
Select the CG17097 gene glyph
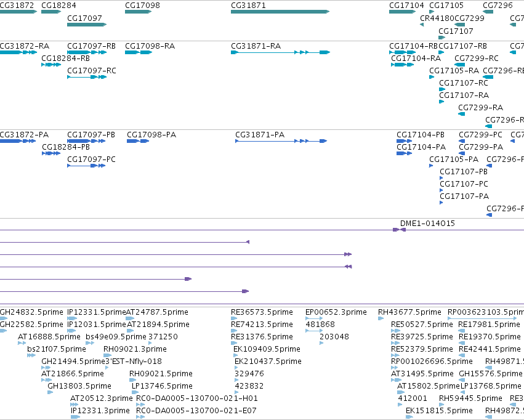(87, 25)
